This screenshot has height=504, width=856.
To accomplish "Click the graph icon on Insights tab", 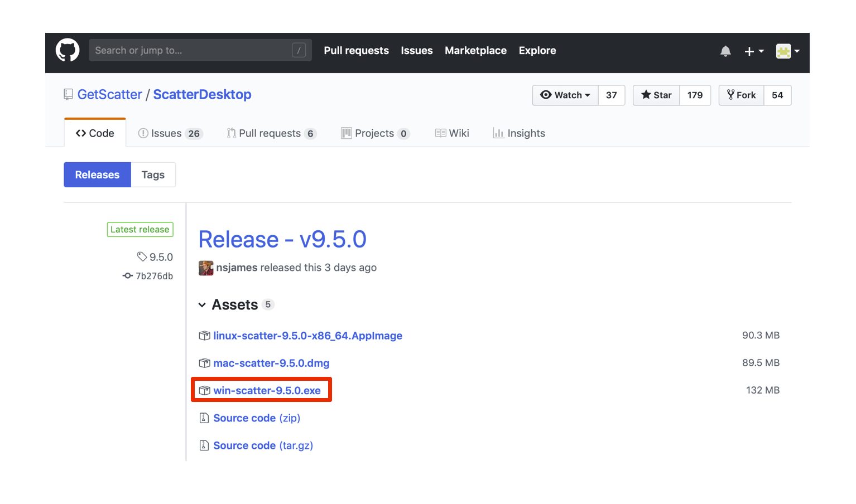I will pyautogui.click(x=498, y=133).
